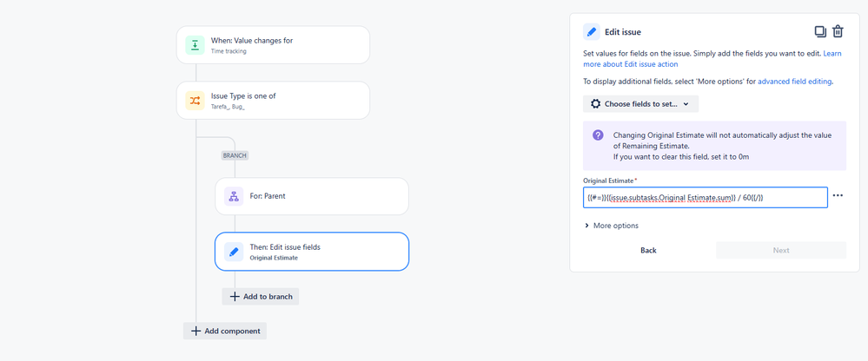Viewport: 868px width, 361px height.
Task: Click the blue pencil icon on Edit issue fields card
Action: click(234, 252)
